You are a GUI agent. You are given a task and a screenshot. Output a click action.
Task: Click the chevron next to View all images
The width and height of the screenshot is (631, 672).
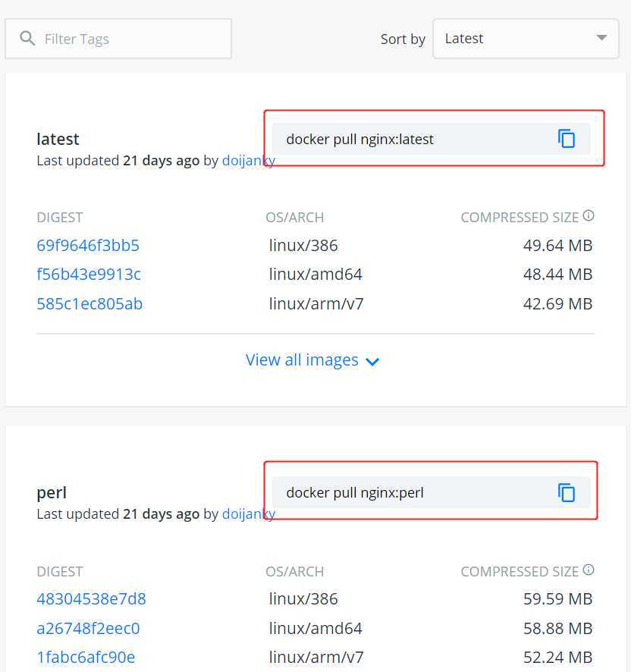pos(372,362)
